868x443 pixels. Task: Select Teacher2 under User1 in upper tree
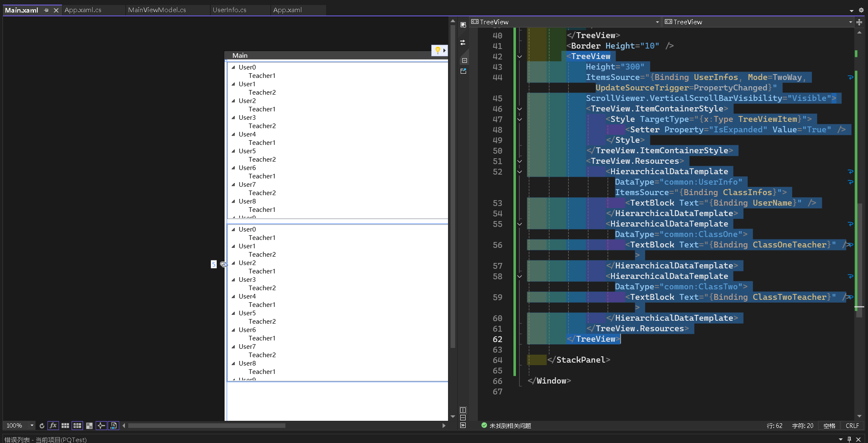pos(262,92)
